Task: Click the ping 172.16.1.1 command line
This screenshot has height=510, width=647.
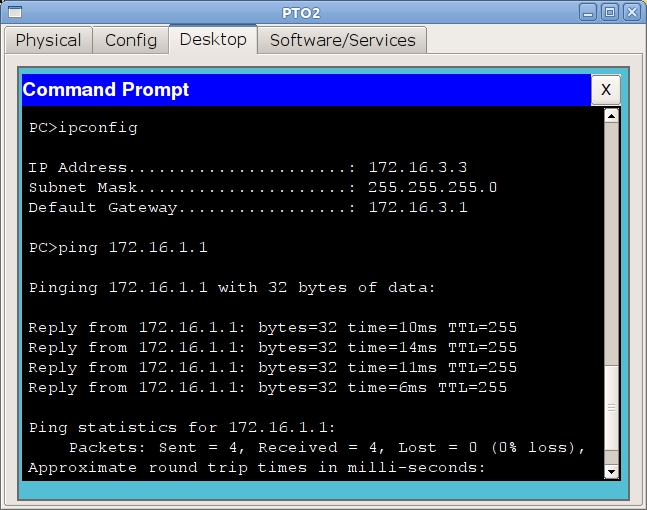Action: 118,248
